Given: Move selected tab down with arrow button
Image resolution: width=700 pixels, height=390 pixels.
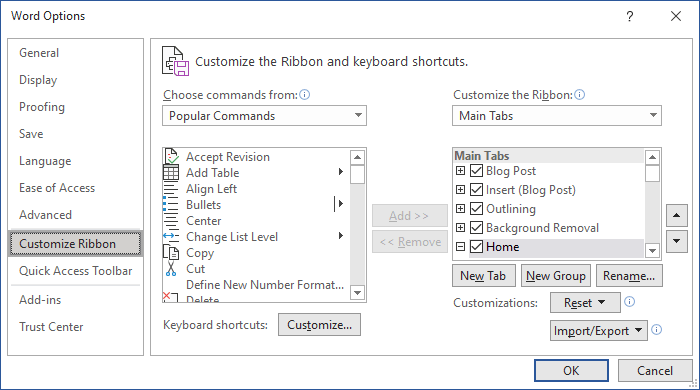Looking at the screenshot, I should coord(677,241).
